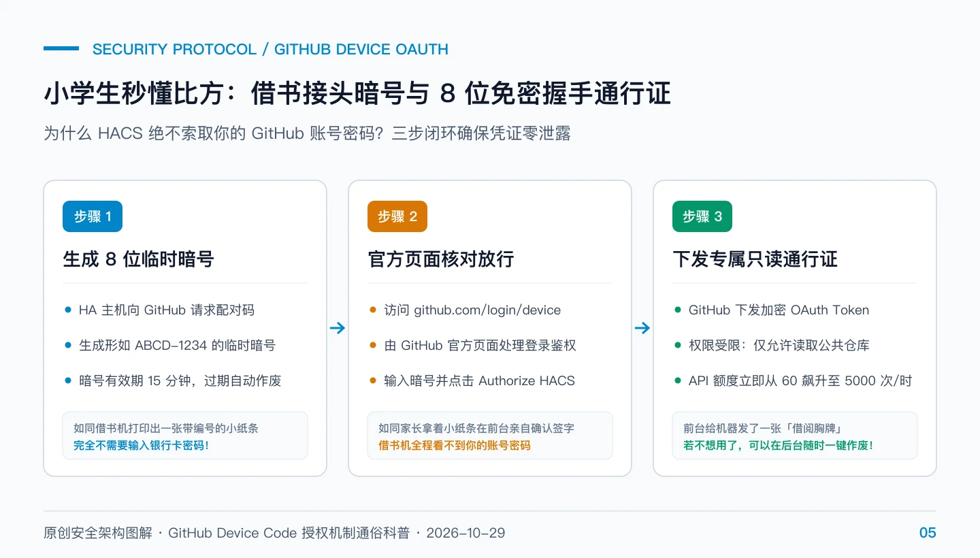Select line 输入暗号并点击 Authorize HACS
Viewport: 980px width, 558px height.
(x=479, y=381)
